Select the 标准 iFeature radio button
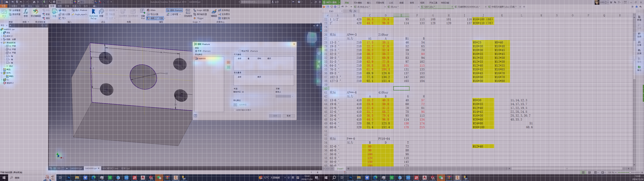The width and height of the screenshot is (644, 181). click(196, 51)
